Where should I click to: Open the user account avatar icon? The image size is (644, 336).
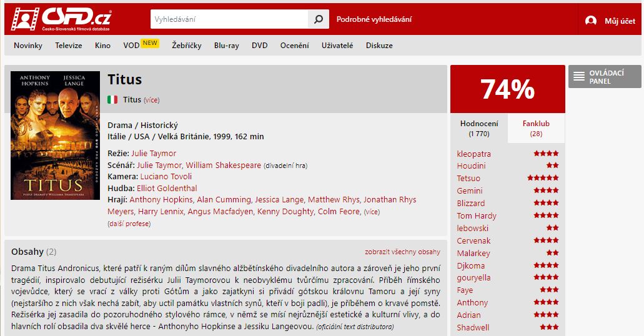click(x=591, y=21)
